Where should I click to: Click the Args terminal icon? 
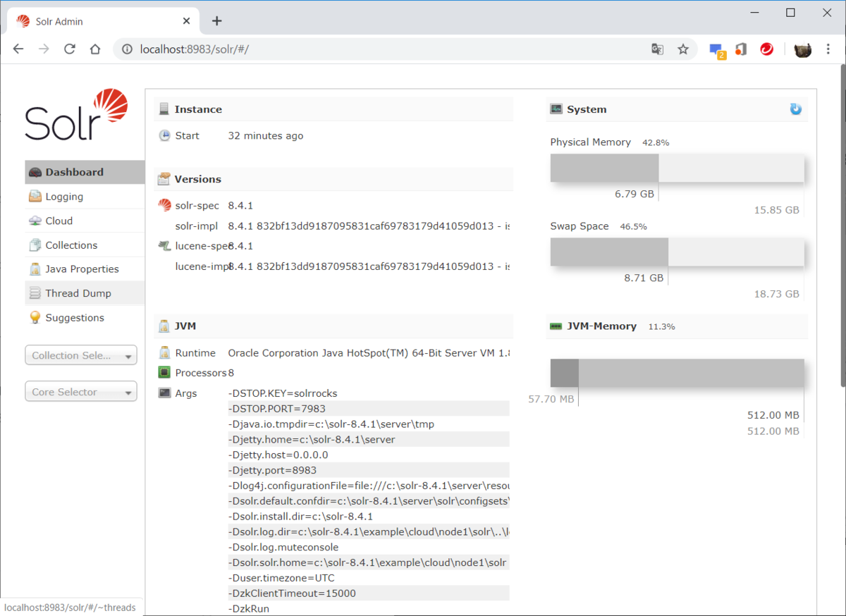pos(164,393)
